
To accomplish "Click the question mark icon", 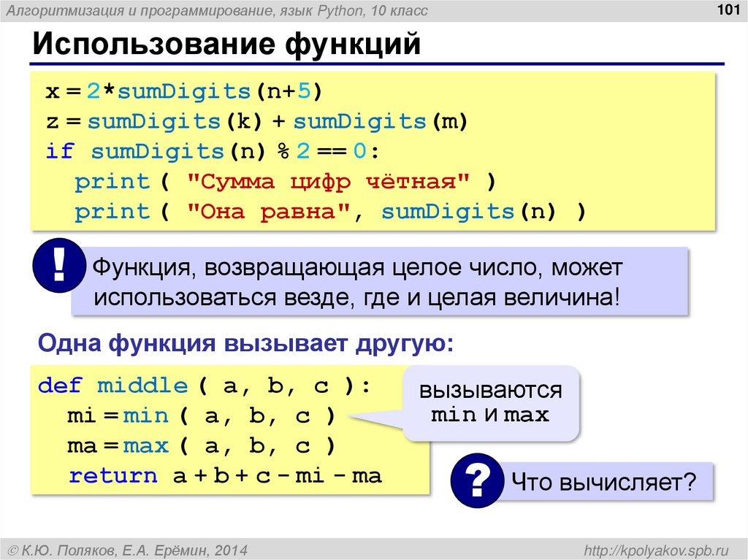I will coord(476,480).
